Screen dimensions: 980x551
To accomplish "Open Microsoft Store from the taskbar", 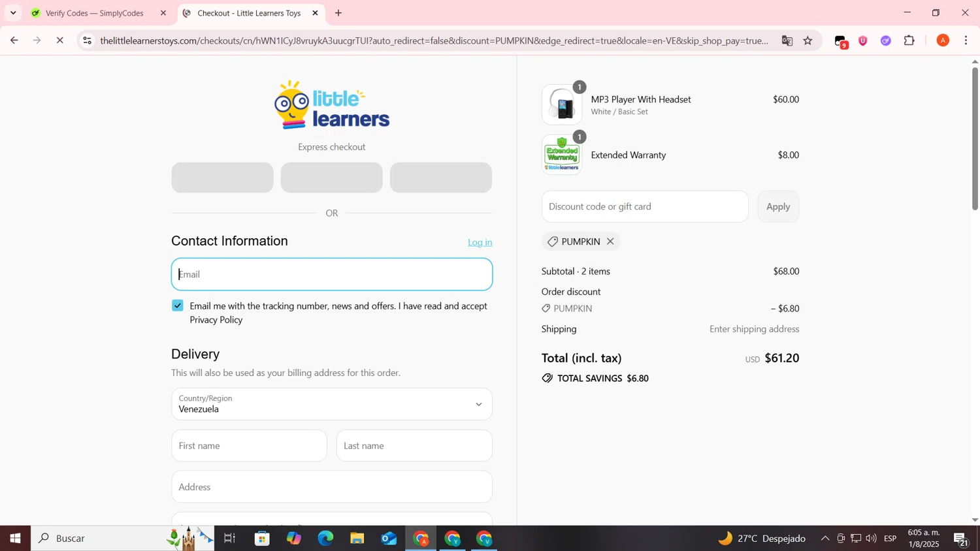I will [262, 539].
